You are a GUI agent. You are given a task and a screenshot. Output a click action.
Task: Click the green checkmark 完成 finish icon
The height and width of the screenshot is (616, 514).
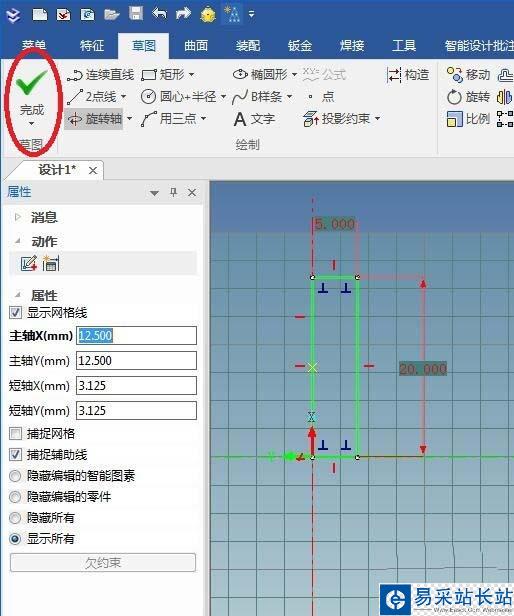click(31, 83)
